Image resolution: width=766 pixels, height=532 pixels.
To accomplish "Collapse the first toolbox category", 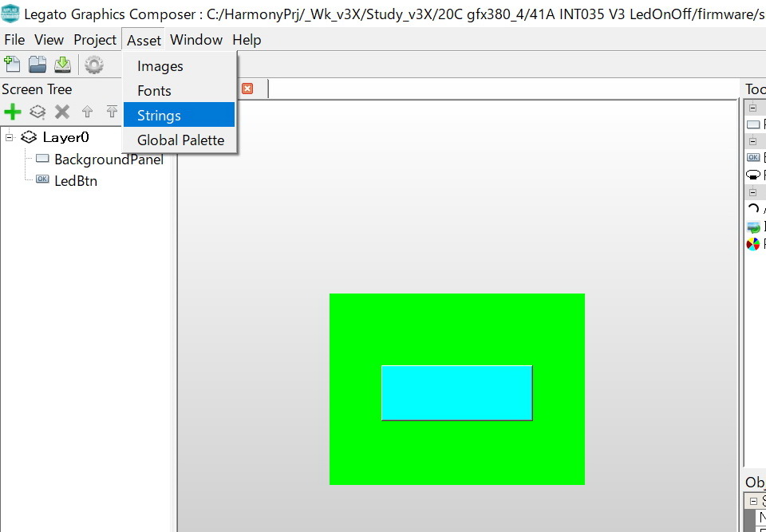I will tap(752, 108).
